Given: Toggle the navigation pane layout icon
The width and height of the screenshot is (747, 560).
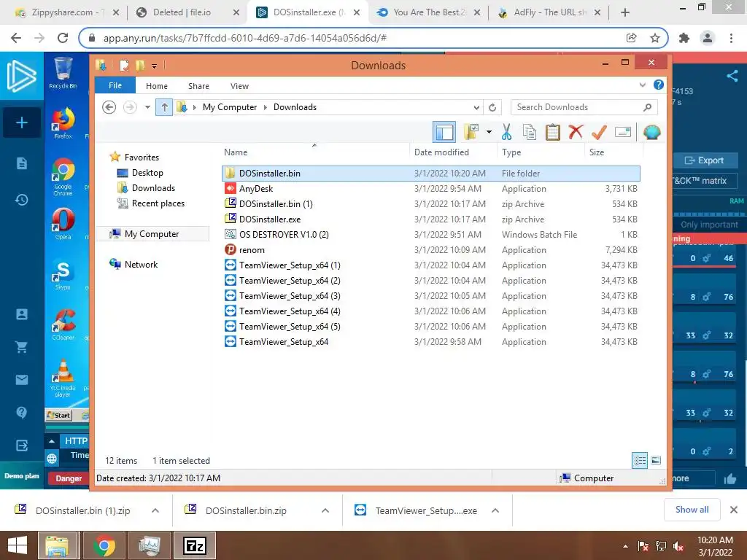Looking at the screenshot, I should 444,132.
